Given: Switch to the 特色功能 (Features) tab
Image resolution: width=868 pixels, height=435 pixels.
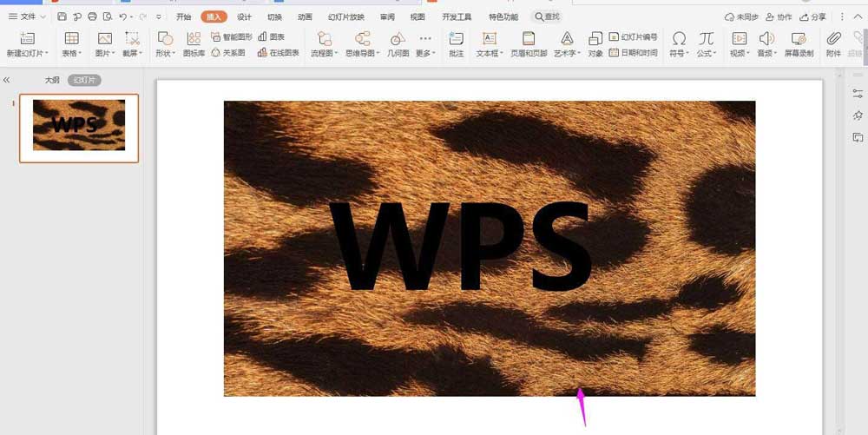Looking at the screenshot, I should point(503,16).
